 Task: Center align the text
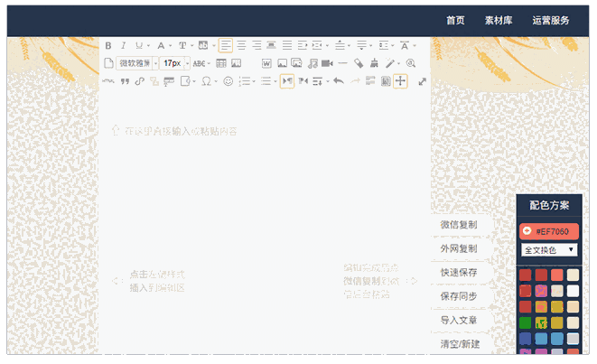[241, 46]
